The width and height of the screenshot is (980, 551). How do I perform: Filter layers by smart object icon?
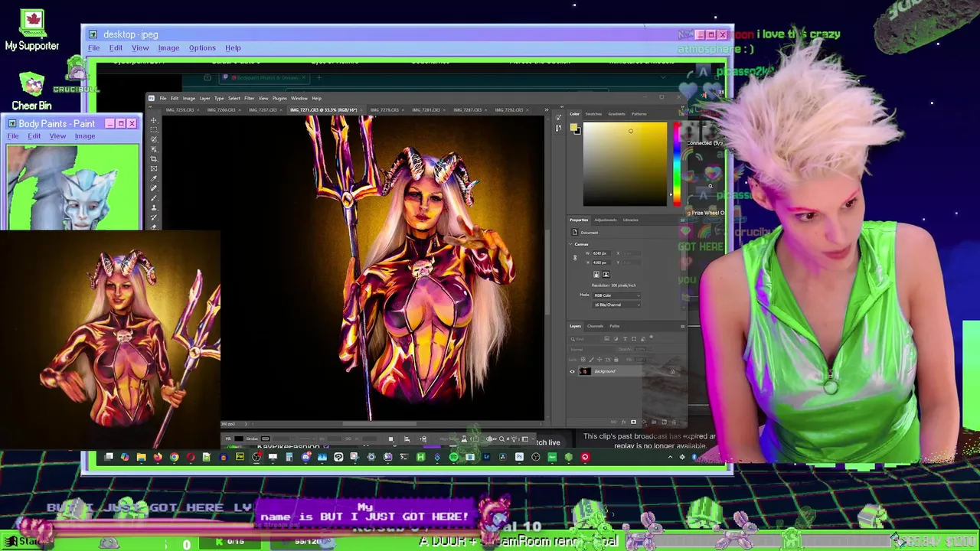[x=643, y=339]
